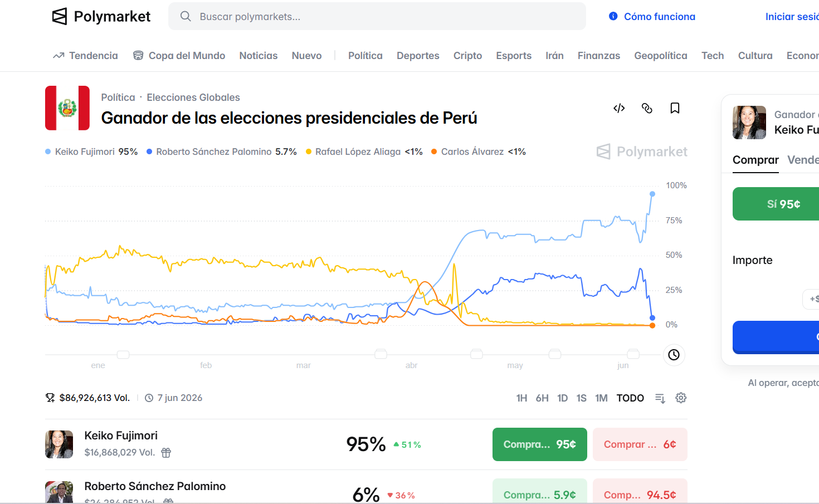Bookmark this Peru election market

pos(675,108)
